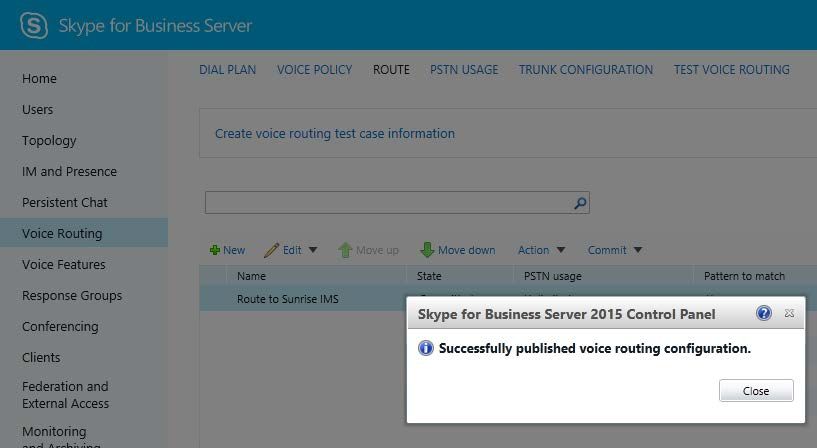Open the TRUNK CONFIGURATION tab
817x448 pixels.
pos(586,70)
